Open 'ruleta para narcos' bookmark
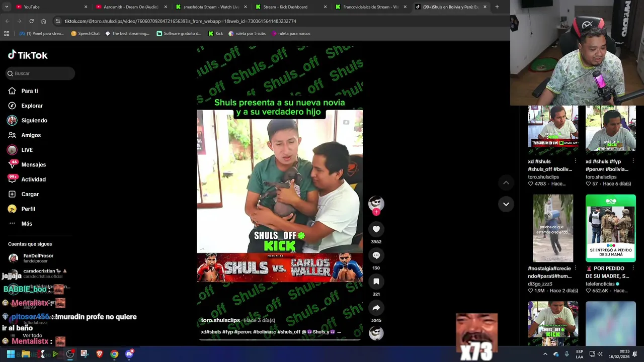Screen dimensions: 644x362 pos(290,34)
